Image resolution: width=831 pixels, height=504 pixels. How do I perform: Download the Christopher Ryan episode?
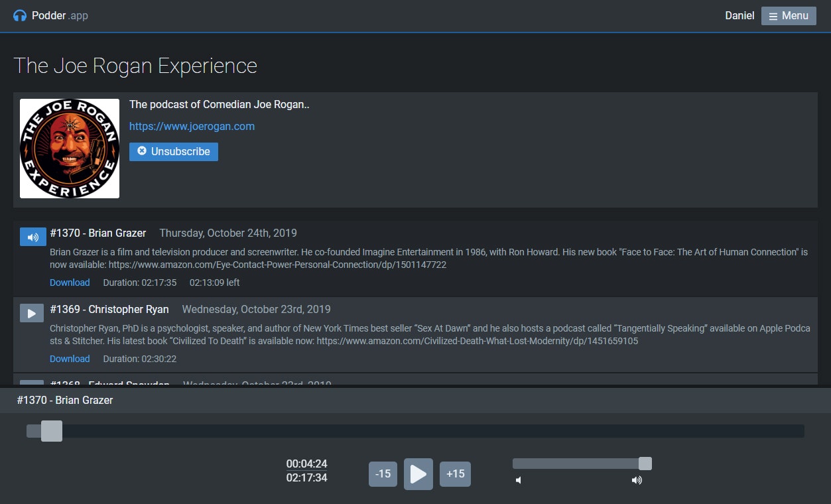[x=70, y=359]
